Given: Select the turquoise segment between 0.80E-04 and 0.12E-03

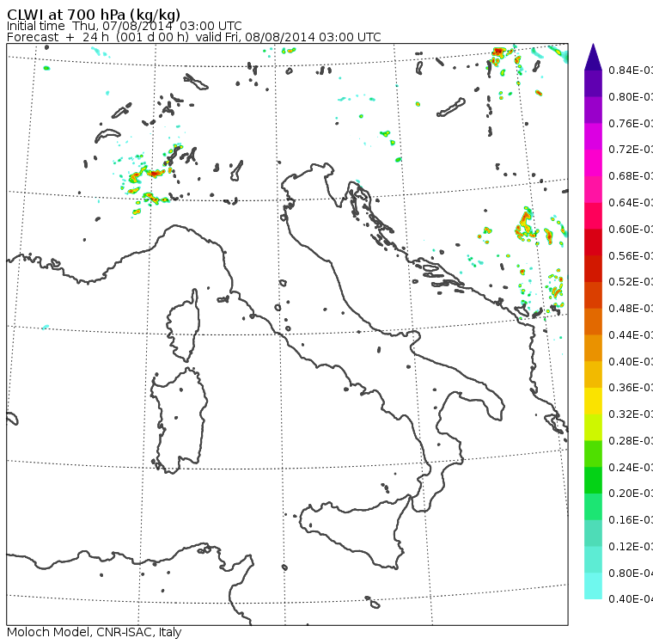Looking at the screenshot, I should [x=593, y=560].
